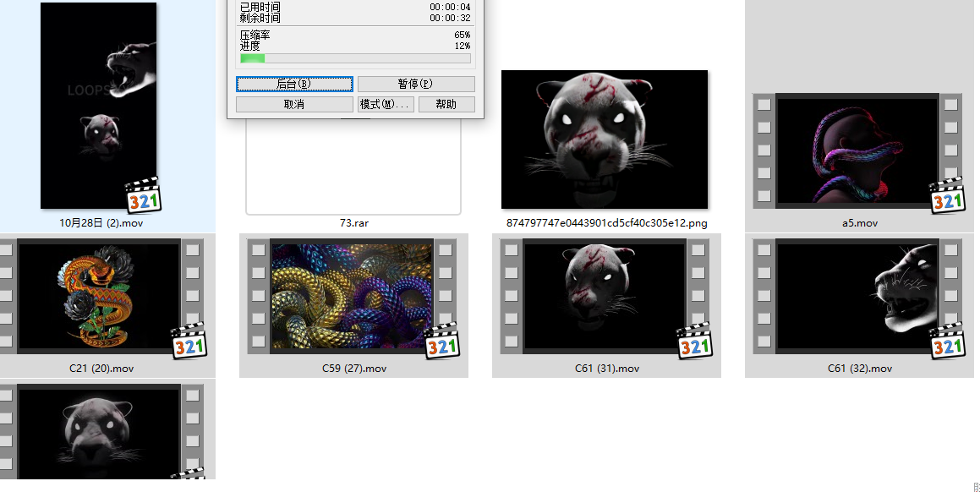Click the 进度 progress label
The width and height of the screenshot is (980, 492).
tap(250, 46)
